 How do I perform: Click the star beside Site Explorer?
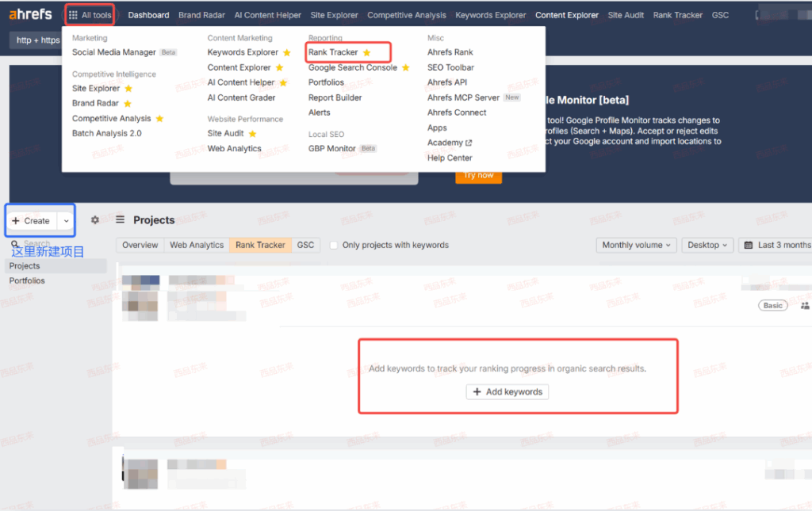[x=128, y=89]
